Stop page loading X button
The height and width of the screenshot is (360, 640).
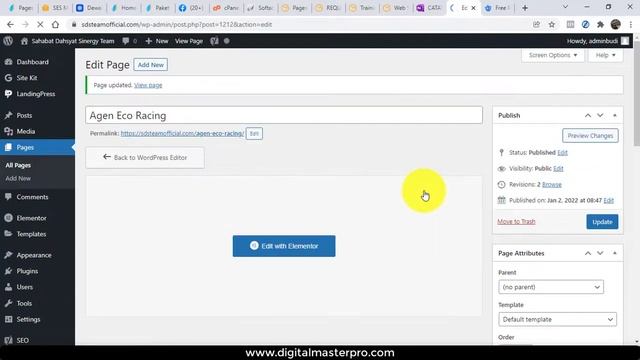tap(40, 24)
